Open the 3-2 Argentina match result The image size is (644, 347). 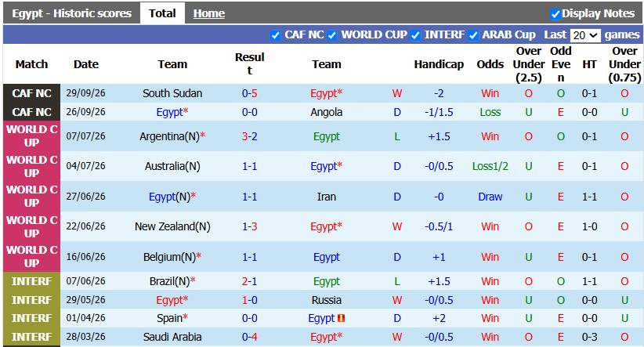click(250, 136)
